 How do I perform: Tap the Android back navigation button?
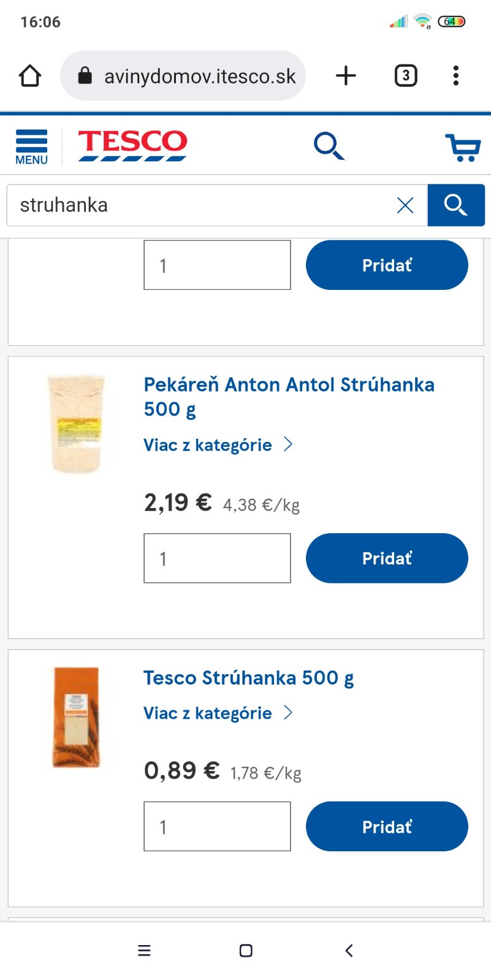tap(349, 951)
